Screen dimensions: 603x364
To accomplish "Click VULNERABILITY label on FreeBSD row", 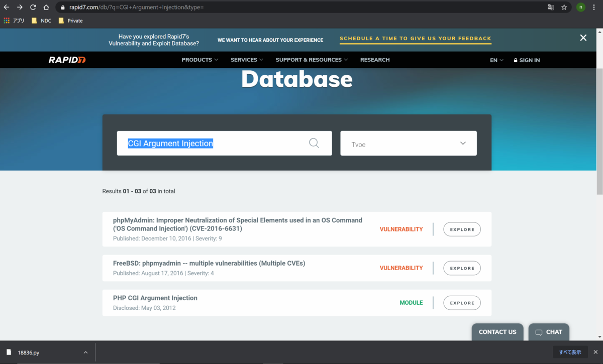I will tap(401, 268).
